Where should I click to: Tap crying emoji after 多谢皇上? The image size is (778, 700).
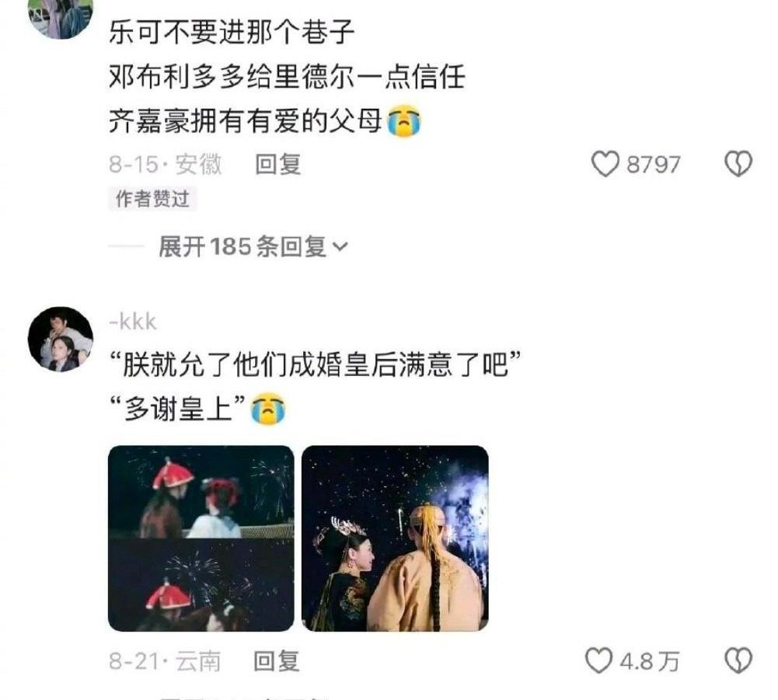(x=268, y=409)
